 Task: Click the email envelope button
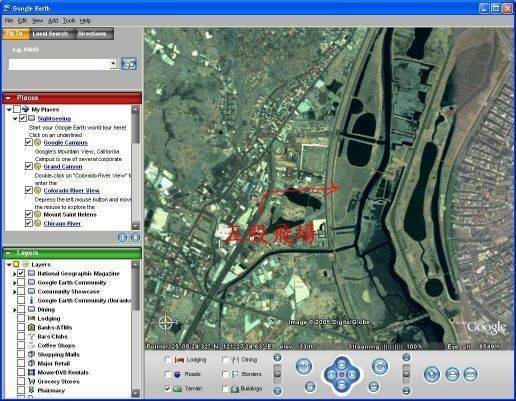(470, 374)
